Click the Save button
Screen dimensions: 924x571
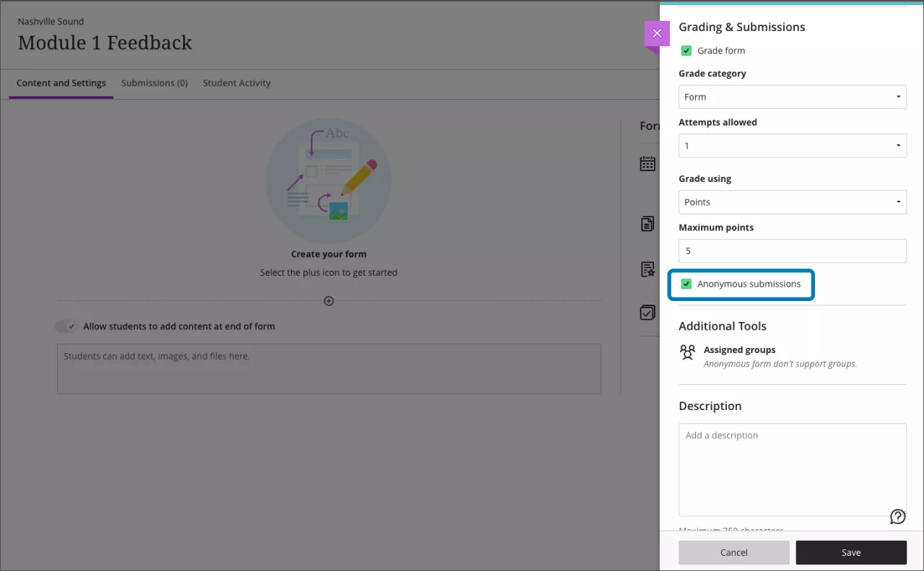851,552
